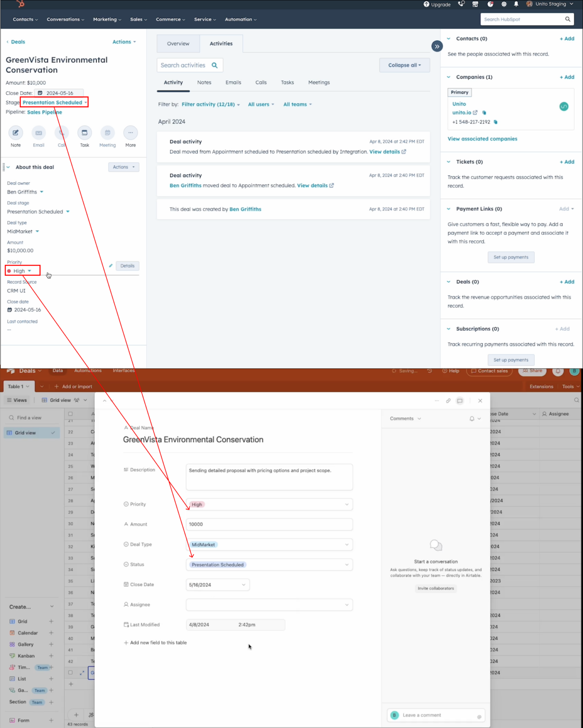Click + Add next to Contacts (0)
The height and width of the screenshot is (728, 583).
click(x=567, y=39)
